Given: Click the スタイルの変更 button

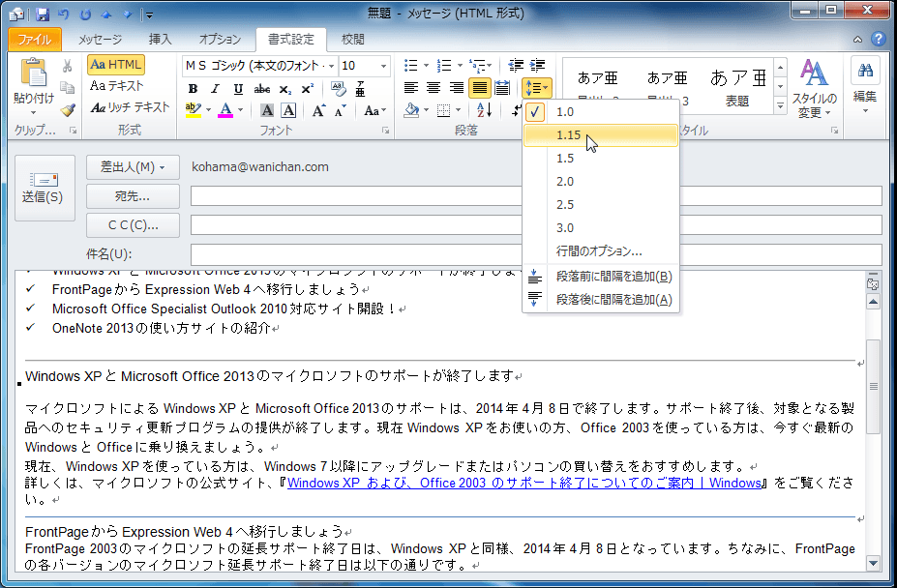Looking at the screenshot, I should click(x=814, y=90).
